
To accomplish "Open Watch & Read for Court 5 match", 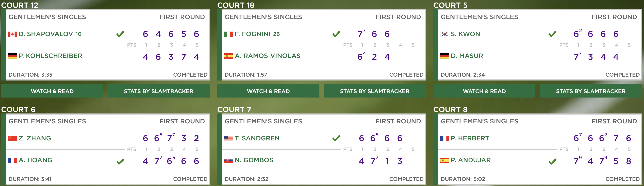I will coord(484,91).
